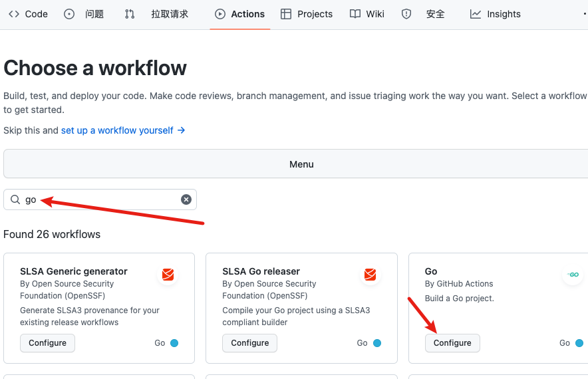Open the 问题 issues tab
The width and height of the screenshot is (588, 379).
(84, 14)
